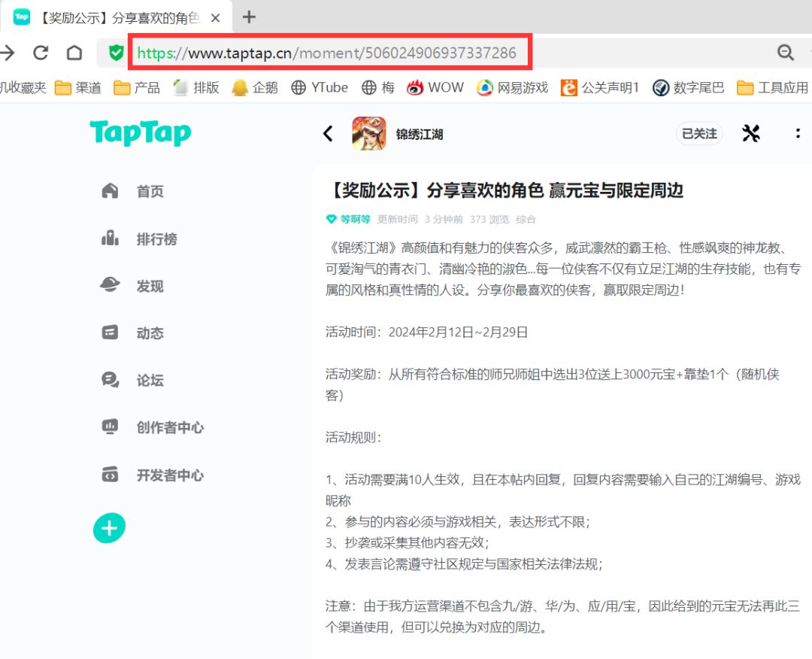Open the 数字尾巴 bookmark
The height and width of the screenshot is (659, 812).
(688, 87)
